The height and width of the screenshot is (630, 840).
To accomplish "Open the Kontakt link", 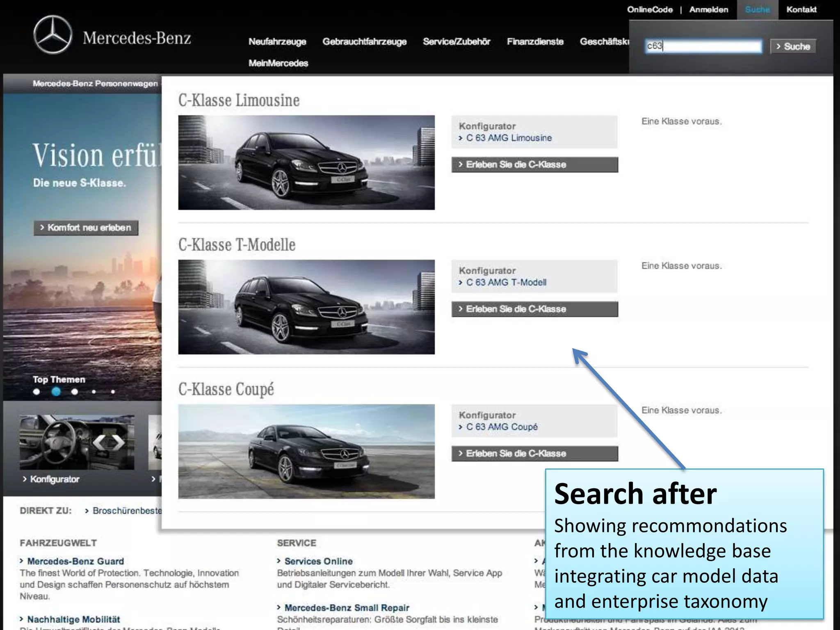I will [x=801, y=9].
